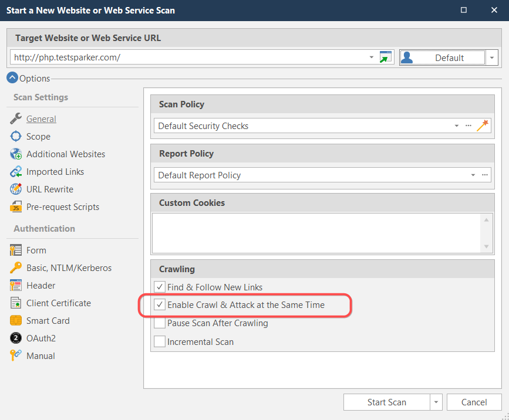
Task: Disable Enable Crawl & Attack at the Same Time
Action: pos(160,304)
